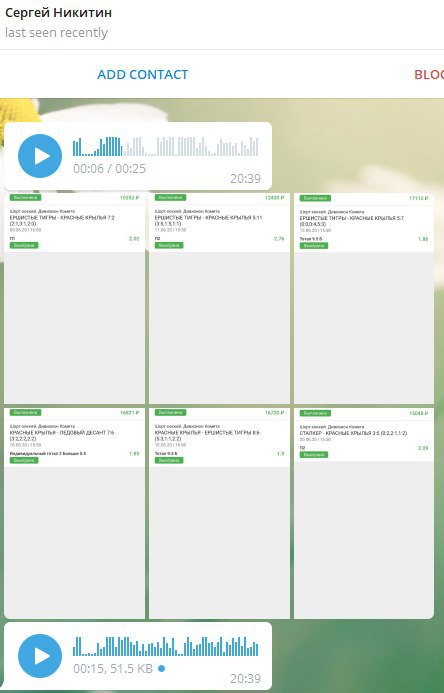The height and width of the screenshot is (693, 444).
Task: Click the 'last seen recently' status text
Action: (x=56, y=33)
